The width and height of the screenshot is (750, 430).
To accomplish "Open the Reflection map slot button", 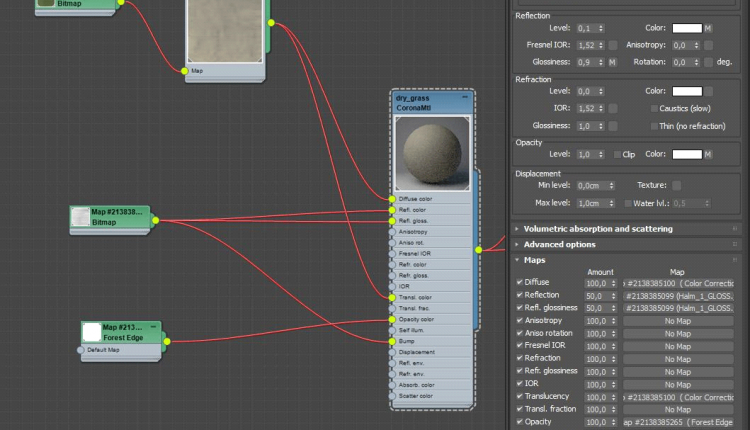I will coord(678,296).
